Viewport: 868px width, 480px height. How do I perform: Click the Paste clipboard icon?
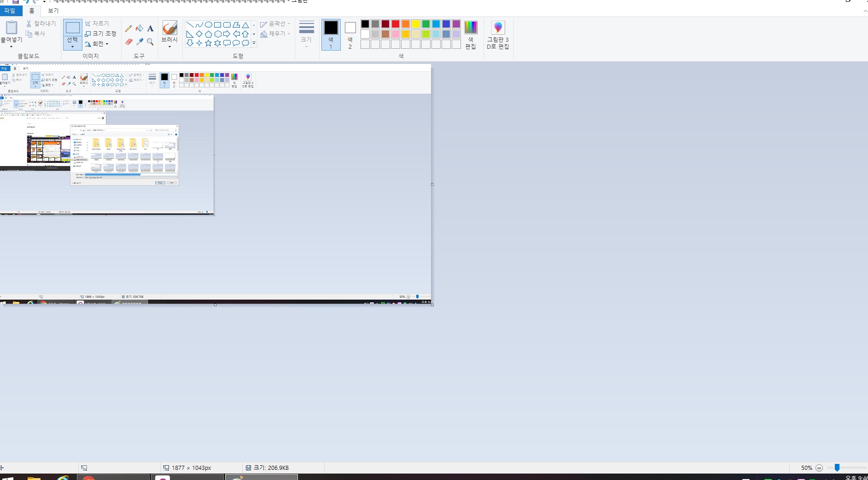pos(12,28)
